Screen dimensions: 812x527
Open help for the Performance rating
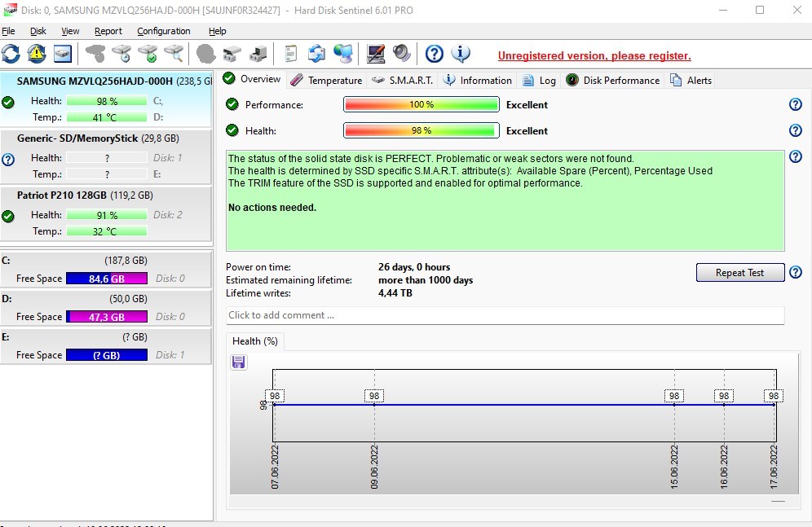796,104
